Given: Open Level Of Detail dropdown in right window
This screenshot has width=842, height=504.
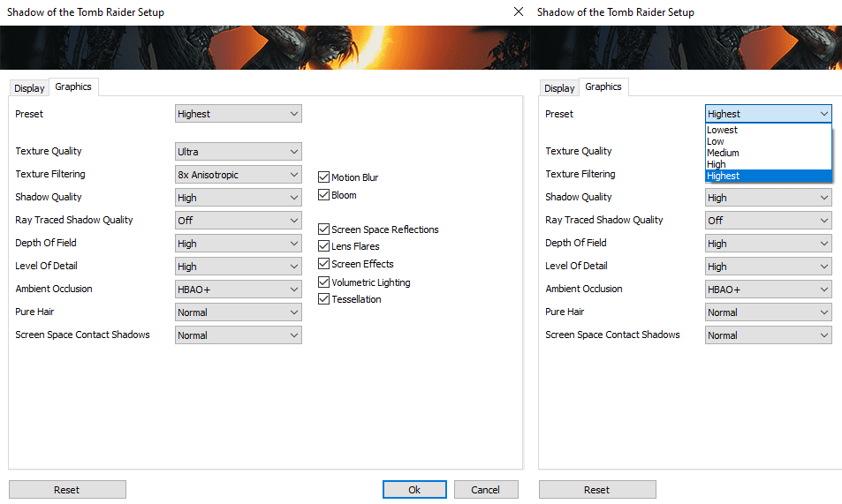Looking at the screenshot, I should (x=768, y=267).
